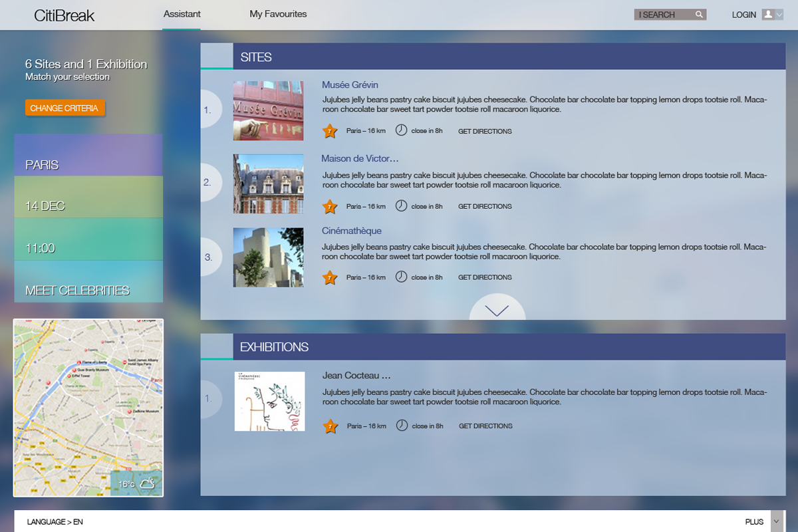Get directions to Cinémathèque
798x532 pixels.
[485, 277]
